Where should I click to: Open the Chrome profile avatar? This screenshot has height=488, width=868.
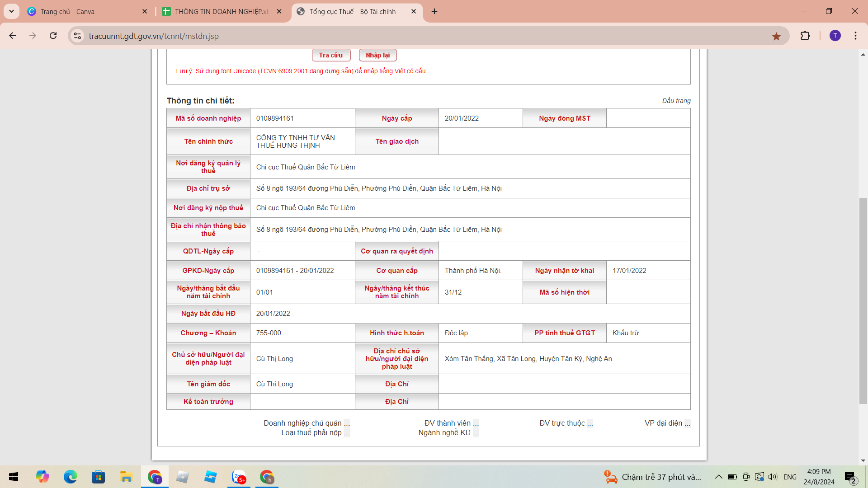pyautogui.click(x=835, y=36)
